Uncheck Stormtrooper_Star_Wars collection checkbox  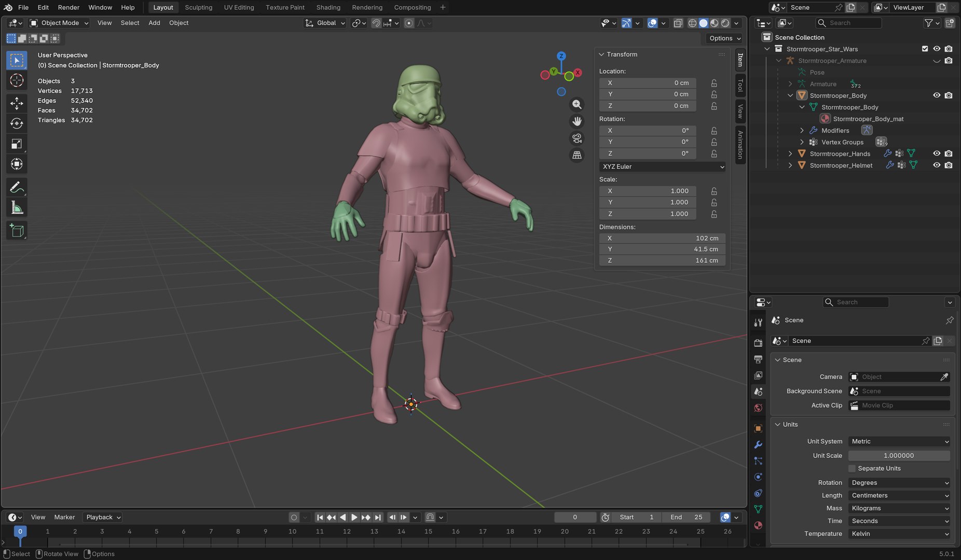[x=925, y=49]
